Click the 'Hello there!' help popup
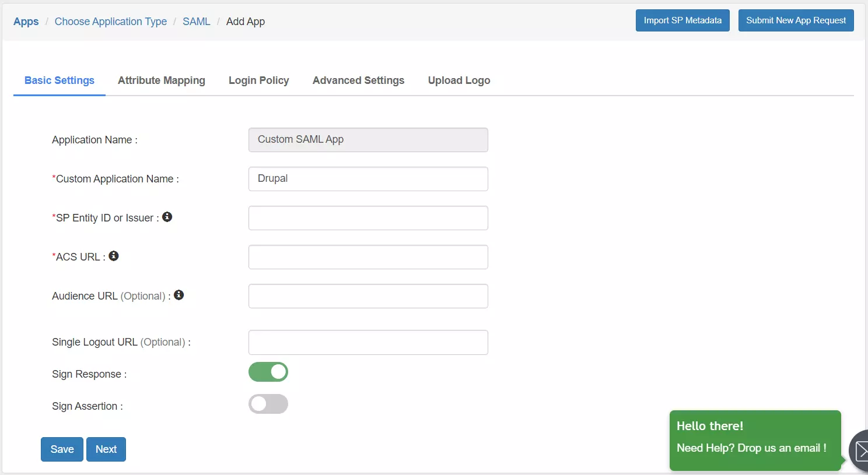868x475 pixels. click(x=755, y=440)
